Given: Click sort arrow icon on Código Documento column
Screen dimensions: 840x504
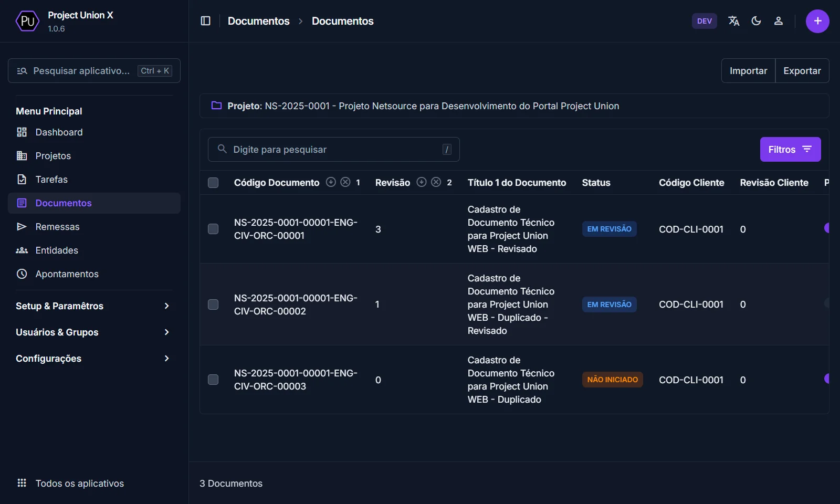Looking at the screenshot, I should tap(331, 182).
